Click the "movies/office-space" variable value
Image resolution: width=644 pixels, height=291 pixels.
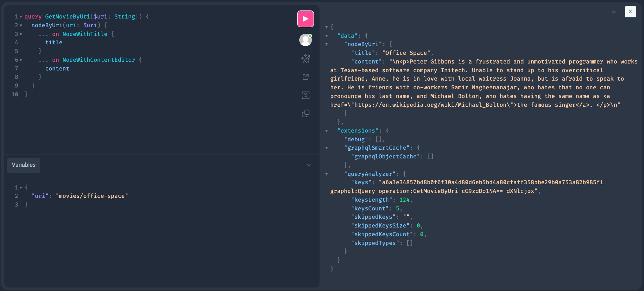[92, 196]
